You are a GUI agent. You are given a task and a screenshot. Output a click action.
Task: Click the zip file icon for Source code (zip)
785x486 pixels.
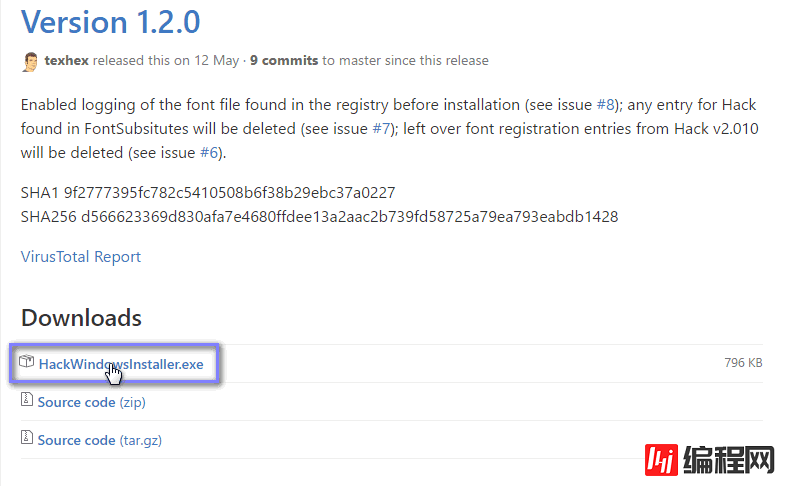27,401
